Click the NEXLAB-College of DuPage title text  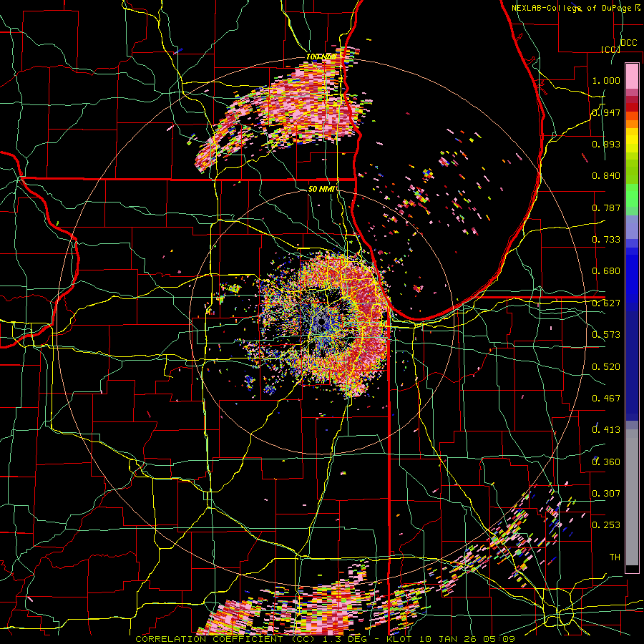point(572,8)
